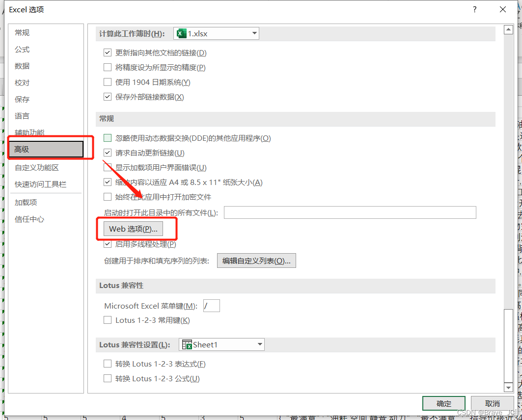This screenshot has height=420, width=522.
Task: Toggle 保存外部链接数据 checkbox
Action: (108, 97)
